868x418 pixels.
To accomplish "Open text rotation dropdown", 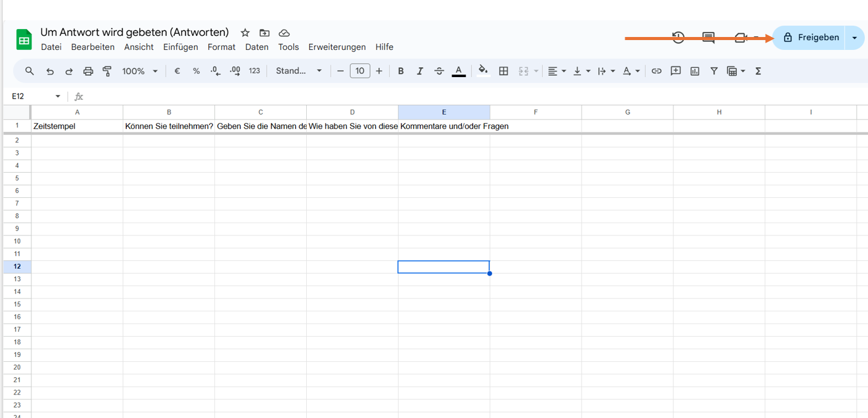I will [x=631, y=71].
